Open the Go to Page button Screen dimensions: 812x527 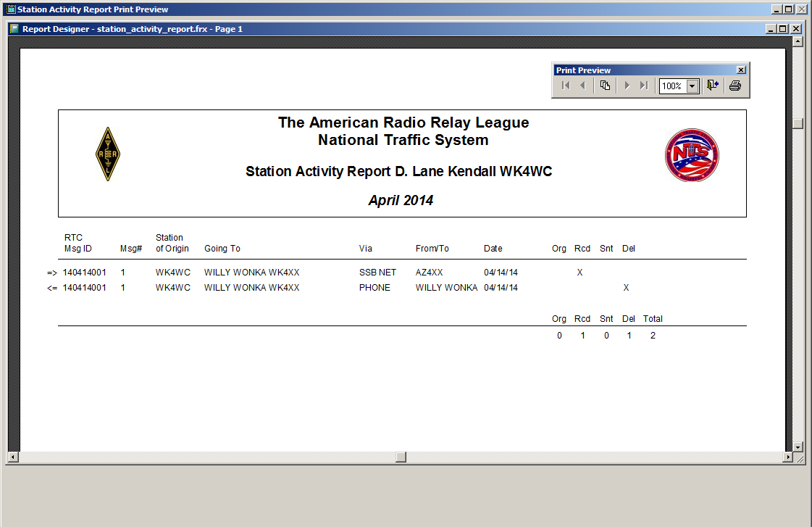605,86
